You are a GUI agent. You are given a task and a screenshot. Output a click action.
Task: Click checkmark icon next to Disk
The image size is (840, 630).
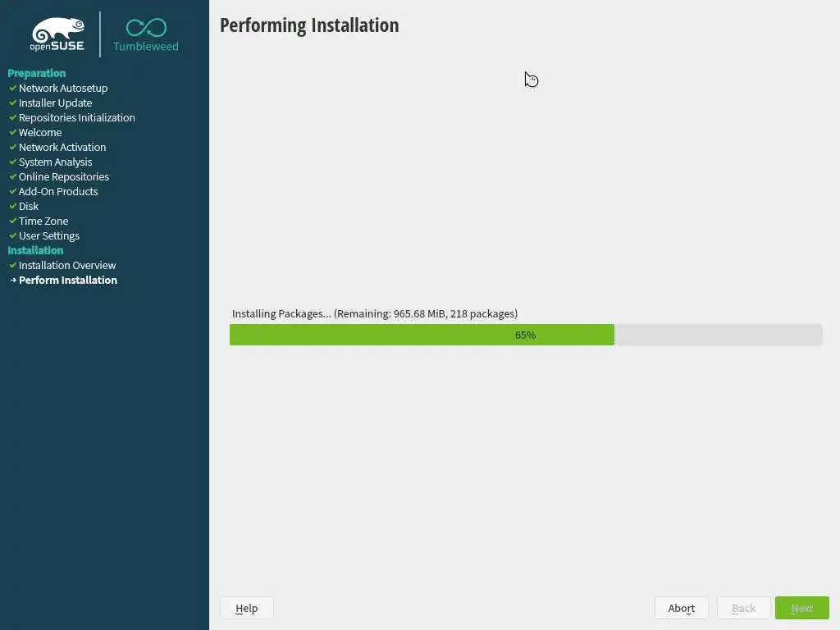click(13, 206)
